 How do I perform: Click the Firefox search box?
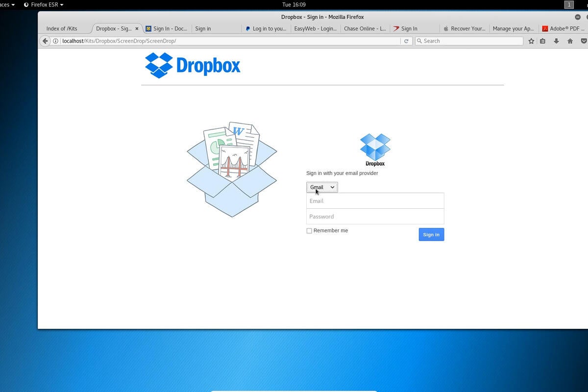469,41
